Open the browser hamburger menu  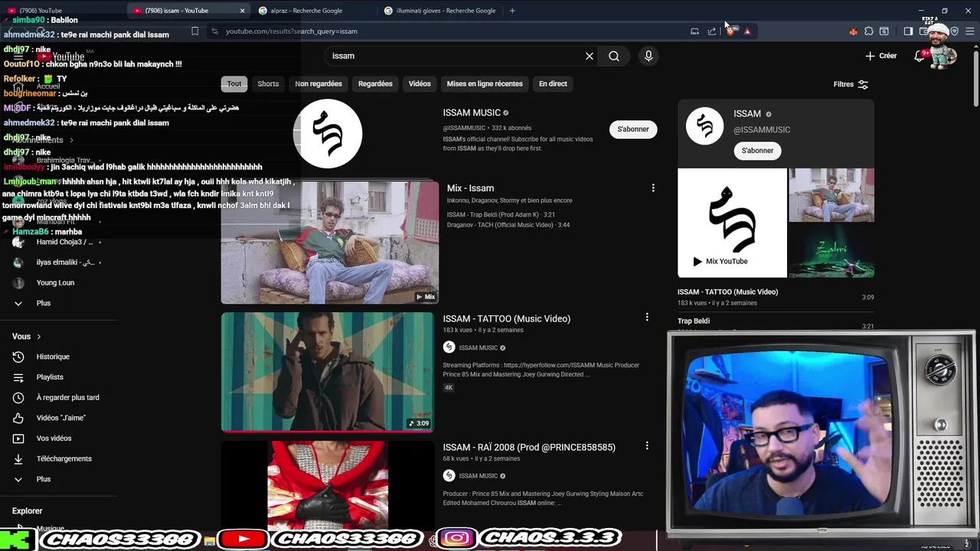970,31
